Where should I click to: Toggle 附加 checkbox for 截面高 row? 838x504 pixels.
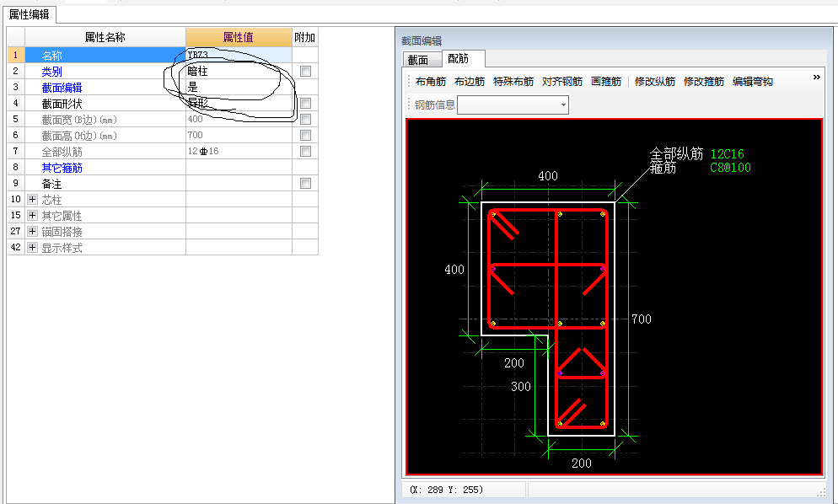click(305, 135)
